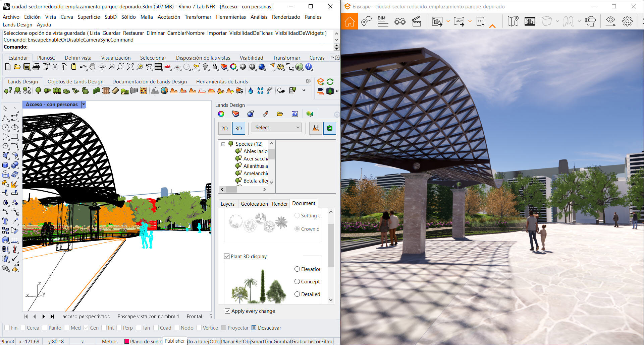644x345 pixels.
Task: Open Enscape BIM information panel
Action: pos(382,21)
